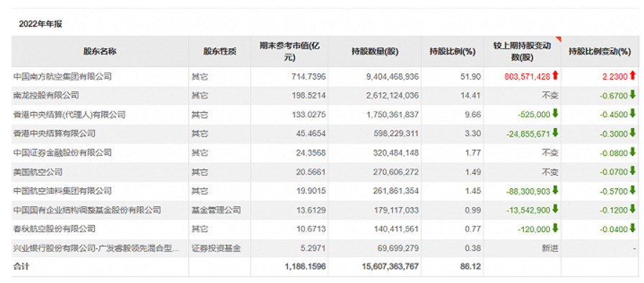Click the red up arrow next to 2.2300

(632, 75)
